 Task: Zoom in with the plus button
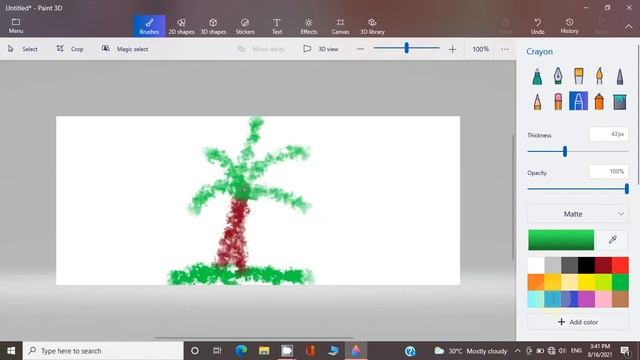(x=452, y=49)
